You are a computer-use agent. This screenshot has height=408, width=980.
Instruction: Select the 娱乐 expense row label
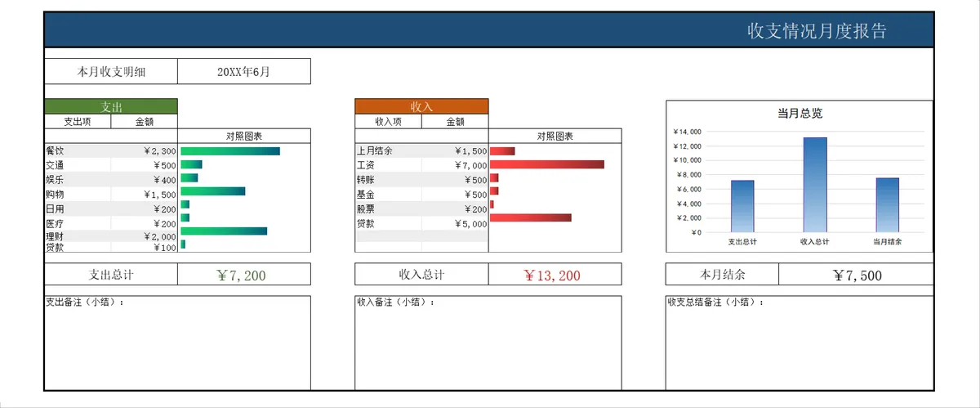55,179
